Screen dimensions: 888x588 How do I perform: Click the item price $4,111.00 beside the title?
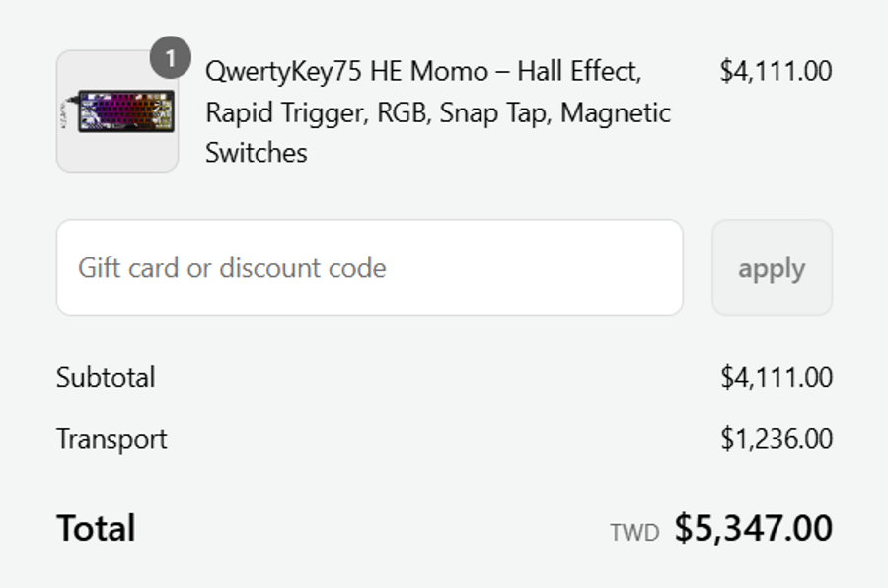pyautogui.click(x=776, y=71)
